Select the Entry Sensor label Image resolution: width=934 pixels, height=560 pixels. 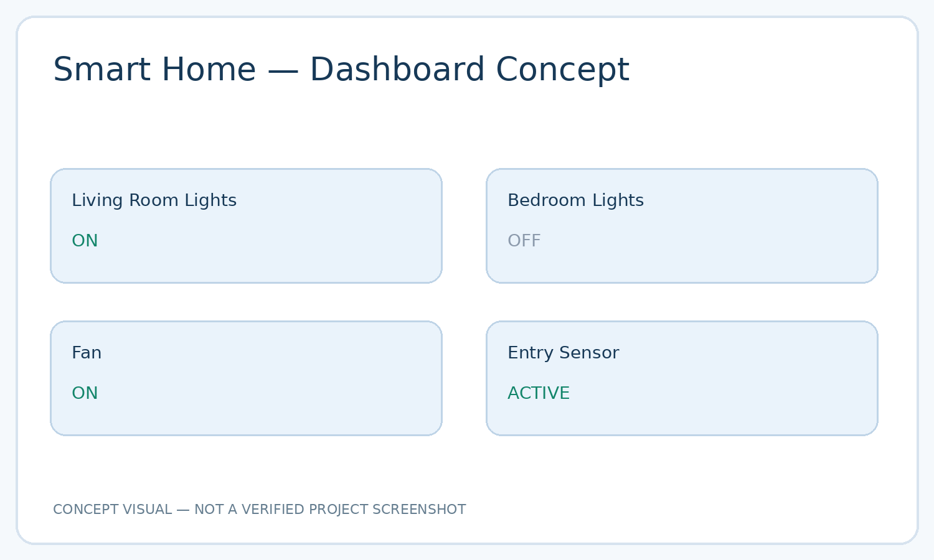[x=563, y=353]
